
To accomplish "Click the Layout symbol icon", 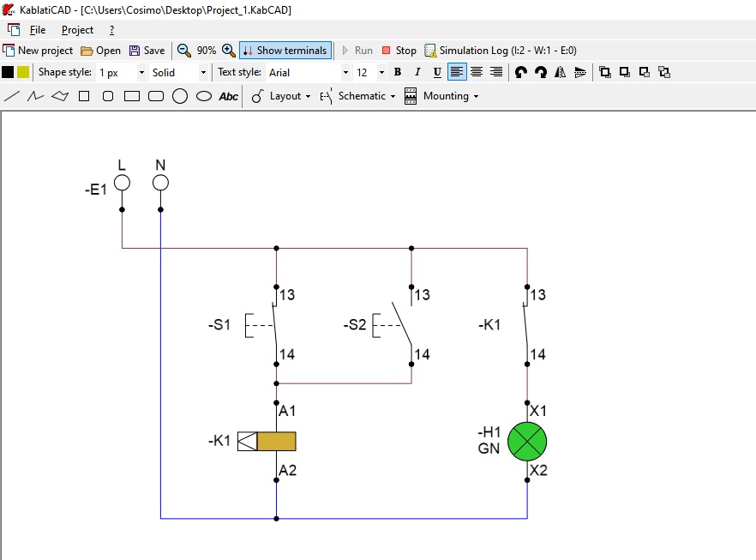I will [257, 96].
